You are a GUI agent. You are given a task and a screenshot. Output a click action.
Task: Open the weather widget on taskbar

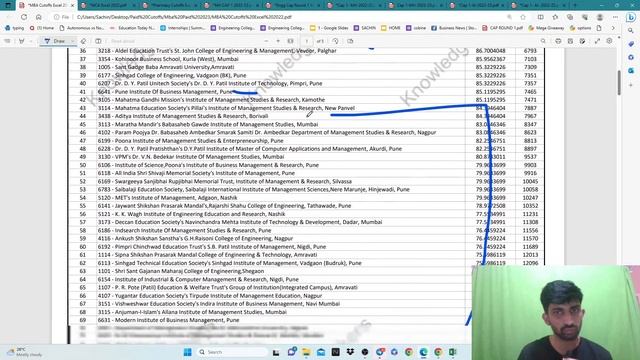point(24,352)
